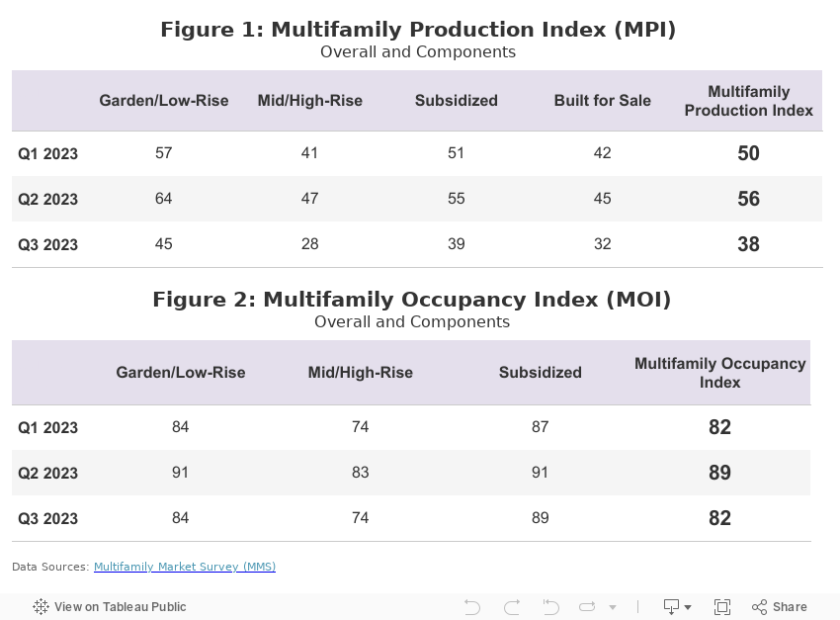
Task: Revert all changes with the revert icon
Action: [x=550, y=607]
